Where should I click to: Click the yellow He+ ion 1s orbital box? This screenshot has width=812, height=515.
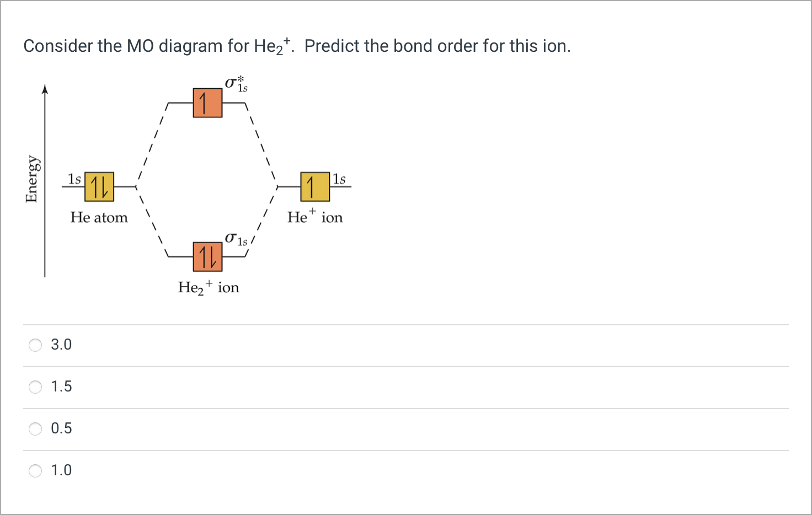(314, 186)
